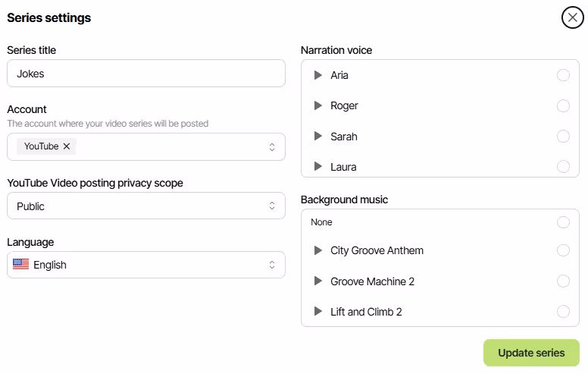Preview City Groove Anthem music
Image resolution: width=588 pixels, height=374 pixels.
tap(318, 250)
